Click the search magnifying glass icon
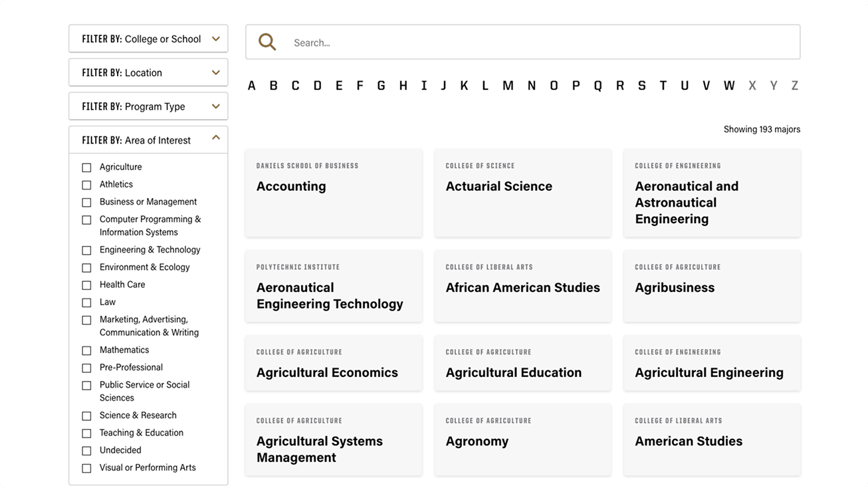This screenshot has height=488, width=868. [267, 43]
